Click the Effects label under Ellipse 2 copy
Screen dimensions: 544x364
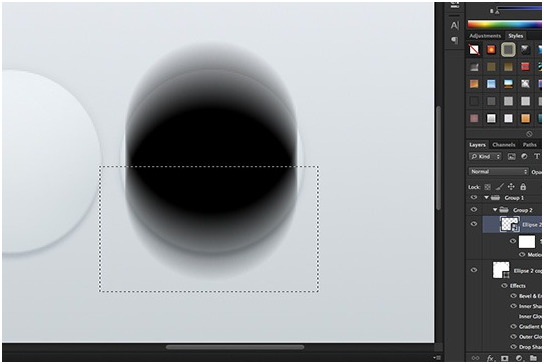(518, 286)
